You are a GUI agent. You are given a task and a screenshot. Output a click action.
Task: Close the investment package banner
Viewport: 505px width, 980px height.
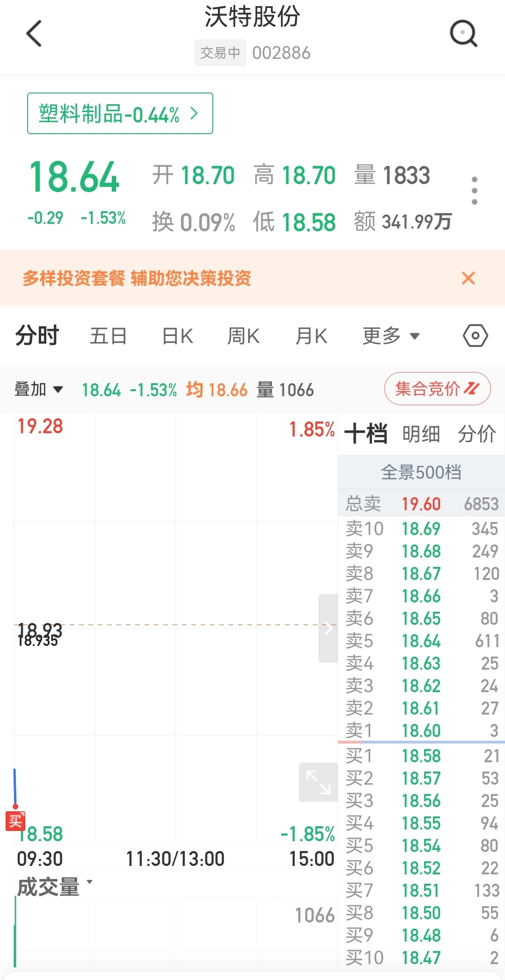tap(468, 278)
